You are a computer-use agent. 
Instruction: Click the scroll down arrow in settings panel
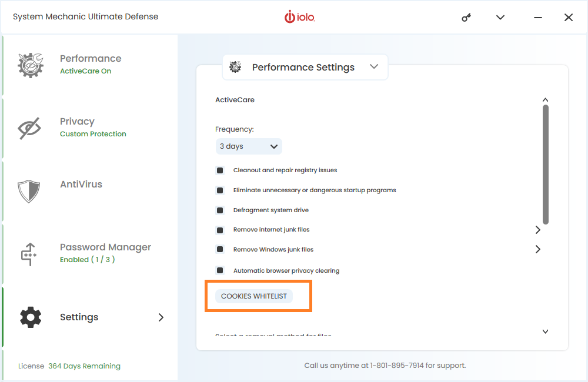(545, 331)
